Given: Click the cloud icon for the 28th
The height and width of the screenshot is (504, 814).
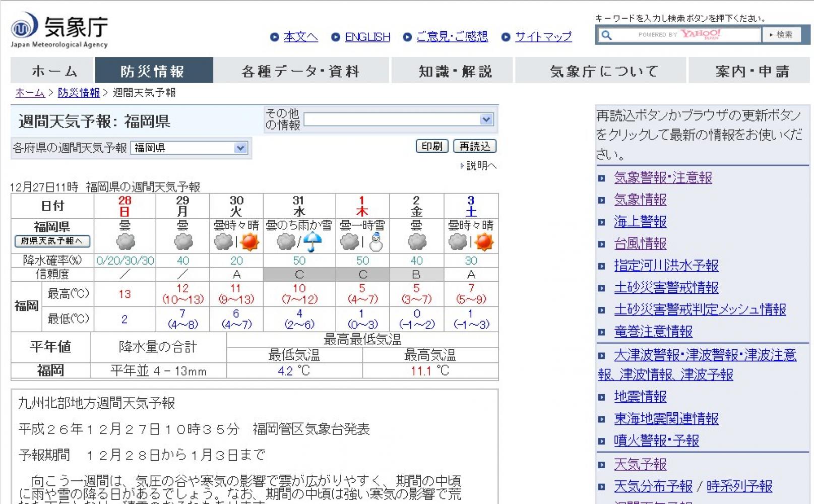Looking at the screenshot, I should (126, 242).
